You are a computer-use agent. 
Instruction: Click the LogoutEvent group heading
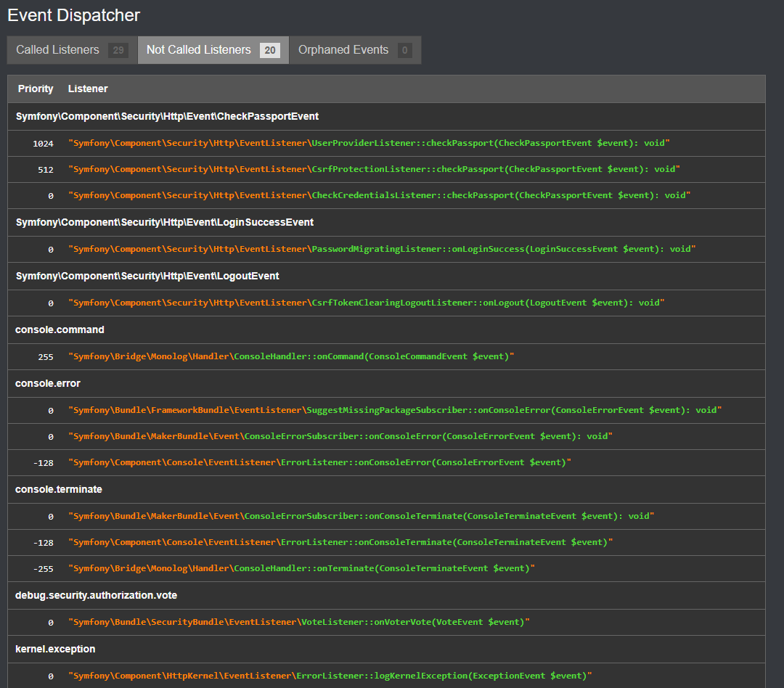pos(147,276)
